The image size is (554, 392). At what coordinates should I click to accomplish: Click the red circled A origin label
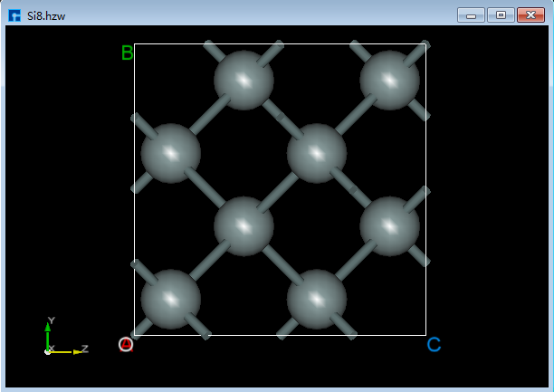click(x=126, y=344)
